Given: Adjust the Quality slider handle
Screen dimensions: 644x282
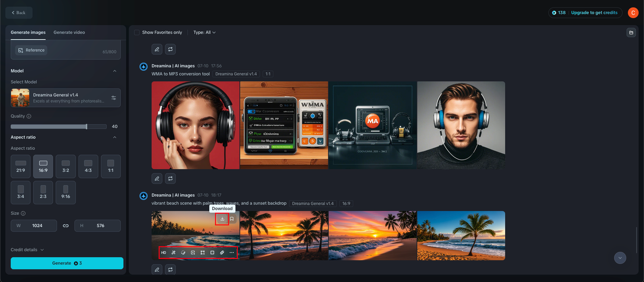Looking at the screenshot, I should [87, 127].
